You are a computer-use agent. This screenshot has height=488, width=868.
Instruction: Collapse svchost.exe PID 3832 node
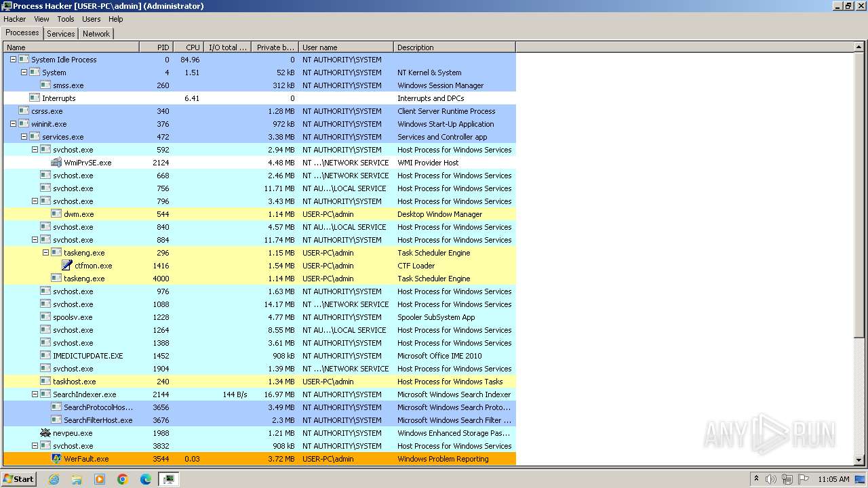[35, 446]
